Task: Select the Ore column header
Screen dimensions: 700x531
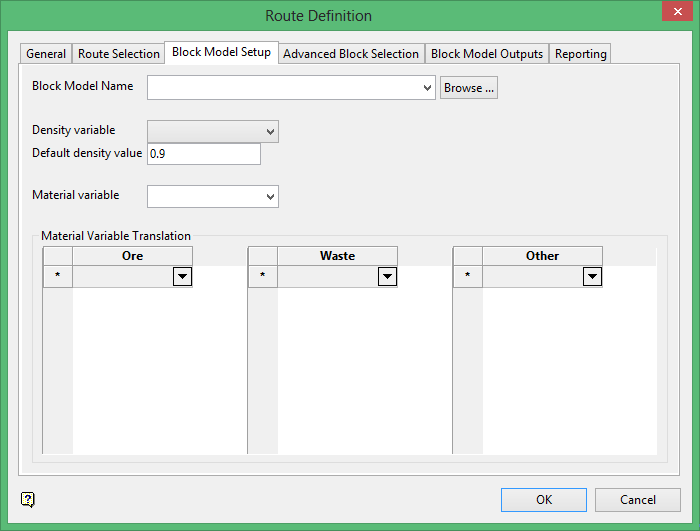Action: click(132, 256)
